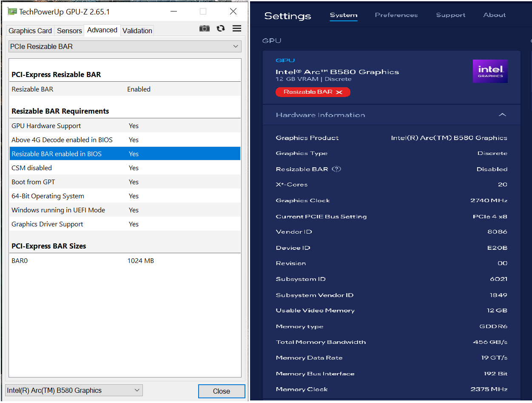Viewport: 532px width, 403px height.
Task: Switch to the Sensors tab
Action: point(69,31)
